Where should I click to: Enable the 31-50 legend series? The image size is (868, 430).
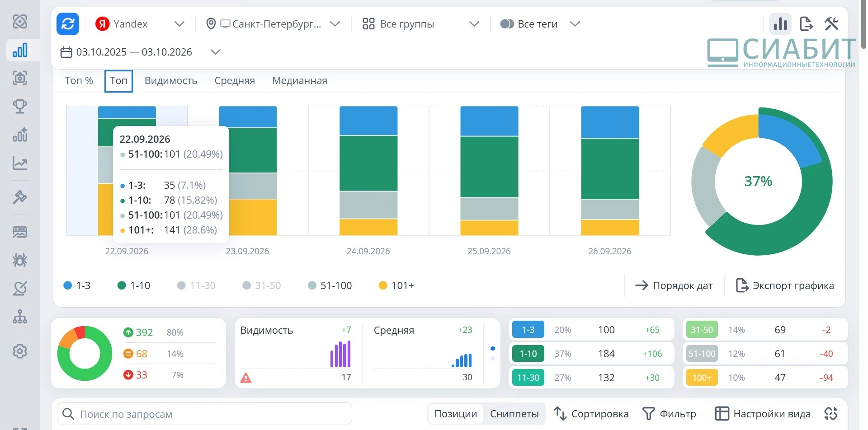tap(262, 285)
